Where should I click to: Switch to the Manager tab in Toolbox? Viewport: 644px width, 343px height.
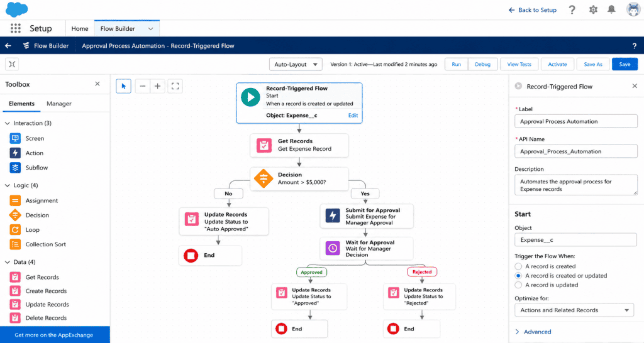coord(58,104)
